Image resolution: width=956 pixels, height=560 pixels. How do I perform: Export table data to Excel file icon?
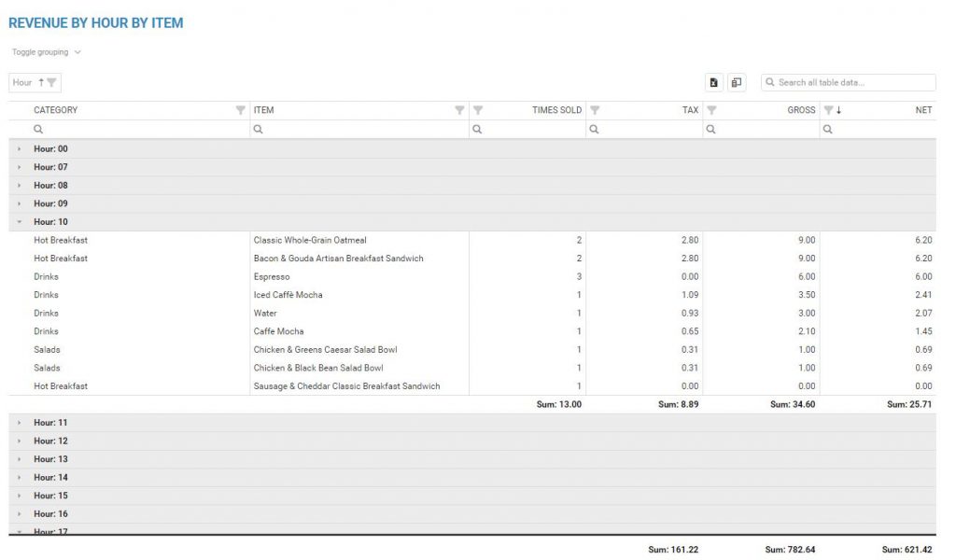point(713,82)
